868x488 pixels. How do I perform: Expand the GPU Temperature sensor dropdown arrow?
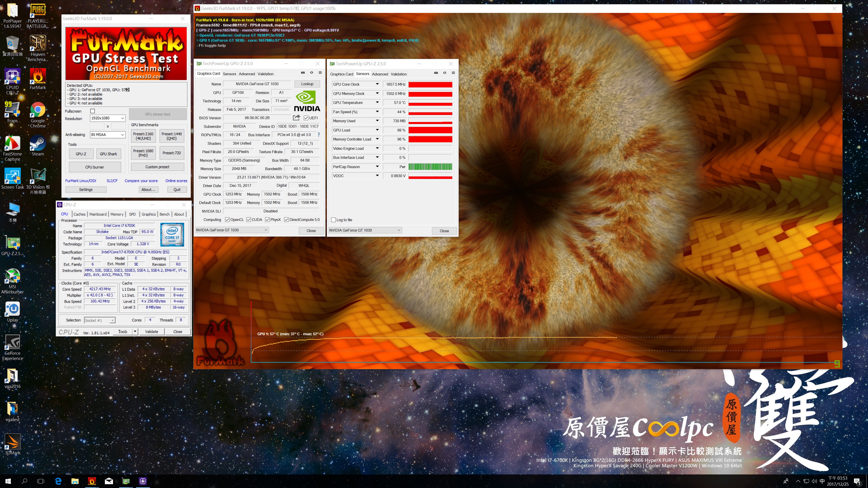click(x=377, y=102)
